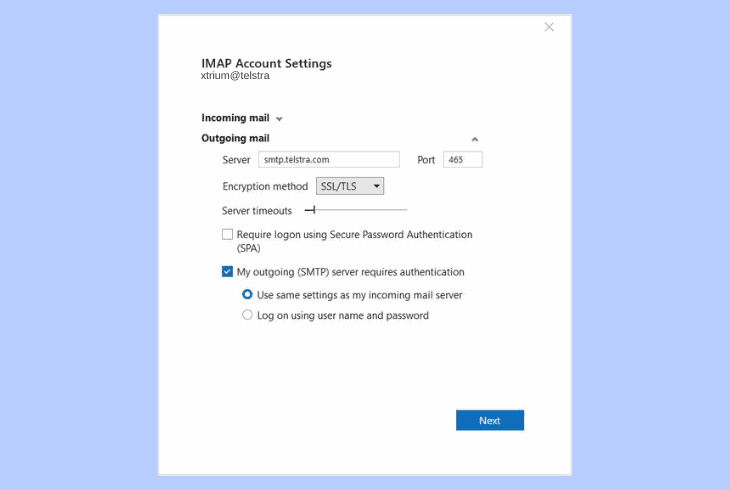Enable Require logon using Secure Password Authentication
Image resolution: width=730 pixels, height=490 pixels.
tap(227, 234)
